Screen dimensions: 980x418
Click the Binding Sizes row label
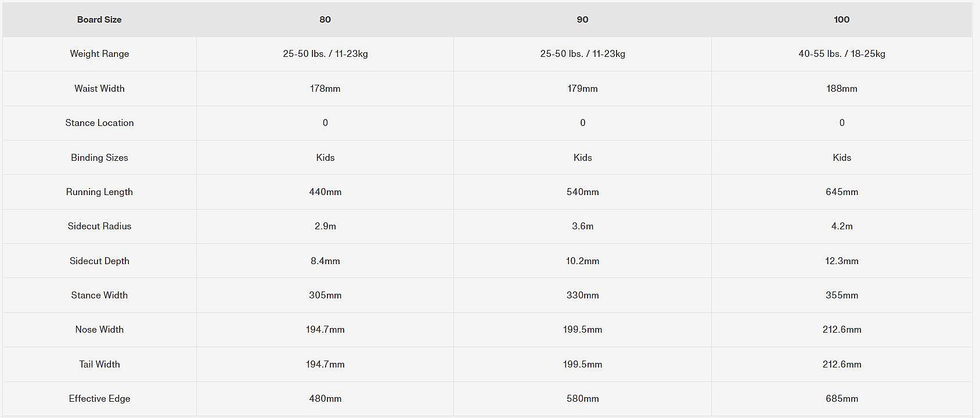pyautogui.click(x=99, y=158)
